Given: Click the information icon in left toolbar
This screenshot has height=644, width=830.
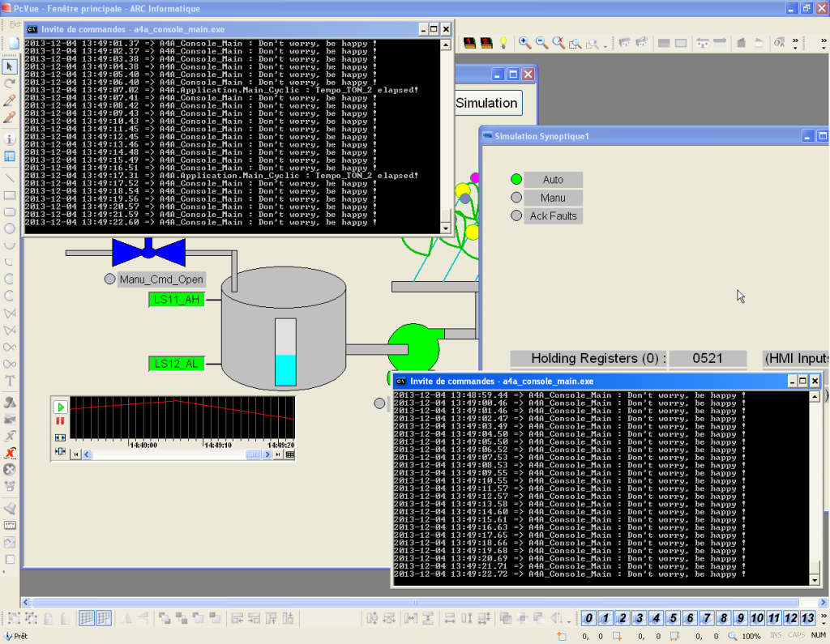Looking at the screenshot, I should click(10, 139).
